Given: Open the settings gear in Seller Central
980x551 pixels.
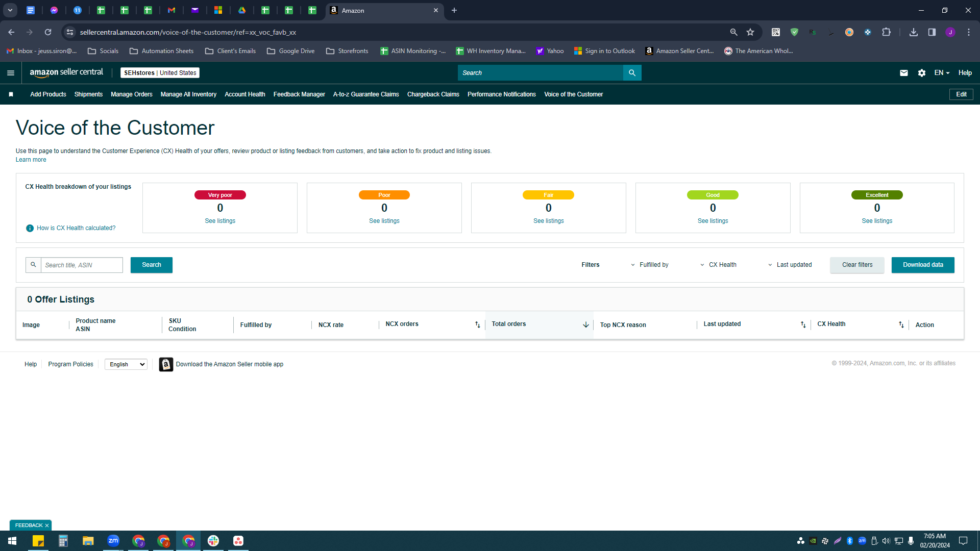Looking at the screenshot, I should [921, 73].
